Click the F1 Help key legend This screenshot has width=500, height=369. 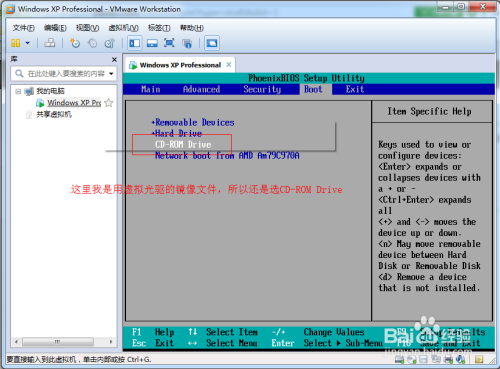[153, 332]
